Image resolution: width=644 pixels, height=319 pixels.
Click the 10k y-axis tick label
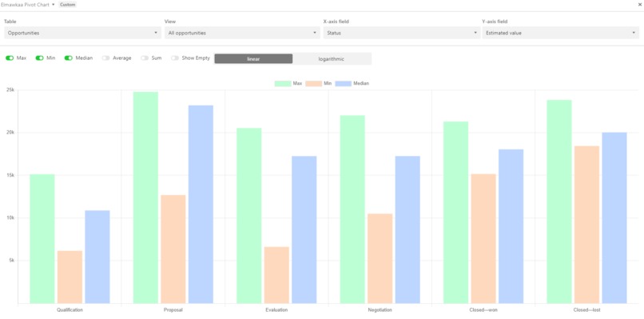coord(10,218)
